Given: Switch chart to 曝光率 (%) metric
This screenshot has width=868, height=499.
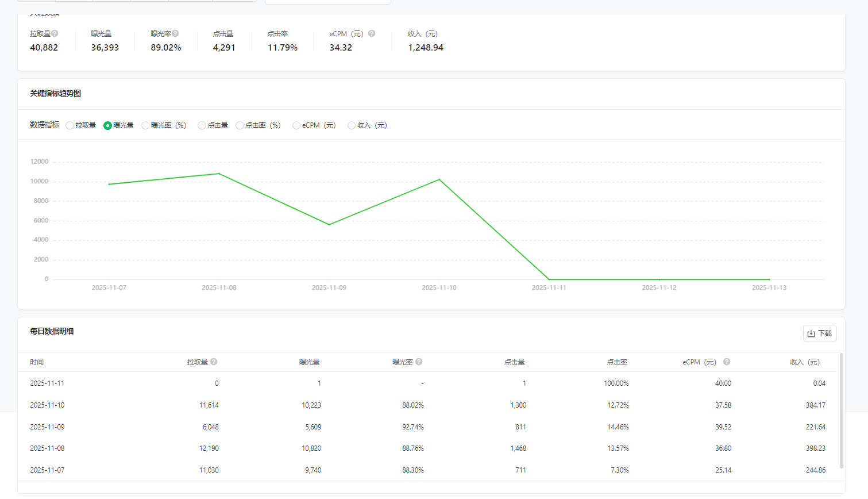Looking at the screenshot, I should click(x=145, y=125).
